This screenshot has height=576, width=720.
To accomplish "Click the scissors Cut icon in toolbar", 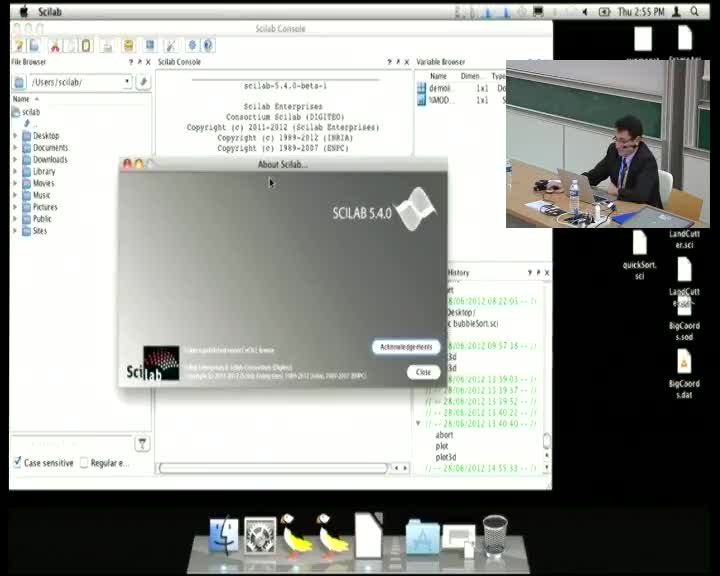I will tap(55, 45).
